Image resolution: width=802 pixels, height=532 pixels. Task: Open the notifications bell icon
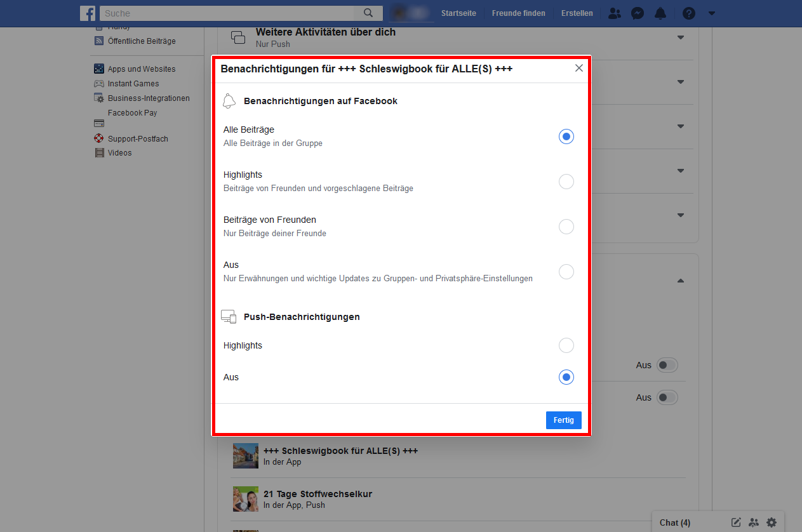pos(660,13)
